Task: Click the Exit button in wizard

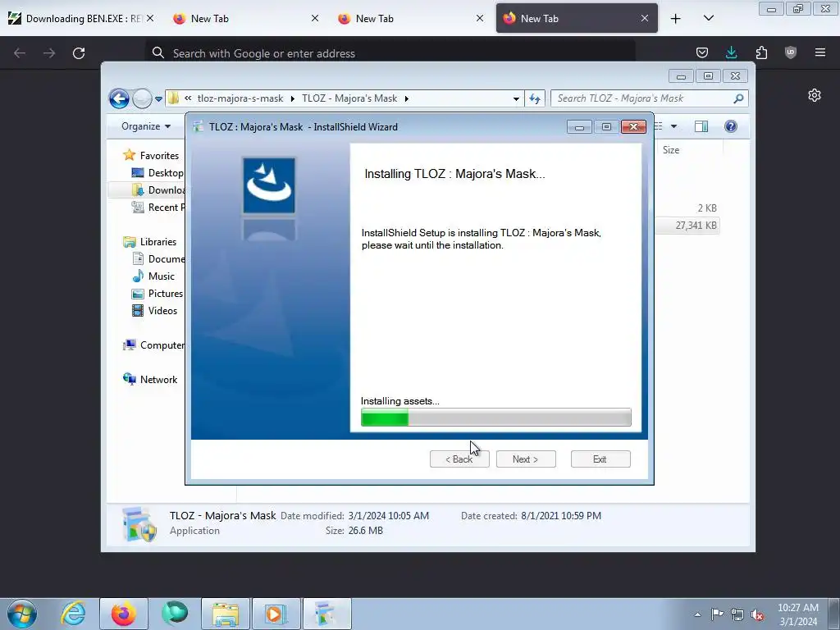Action: pos(600,459)
